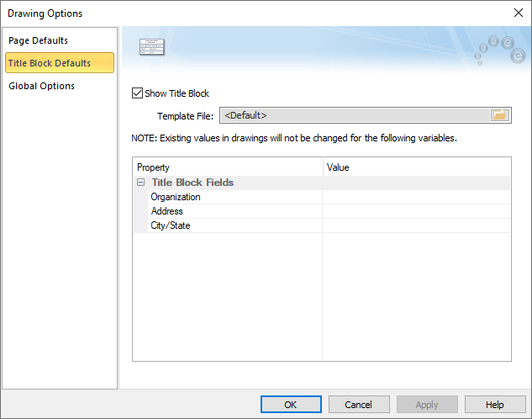
Task: Click the Organization value cell
Action: (x=416, y=197)
